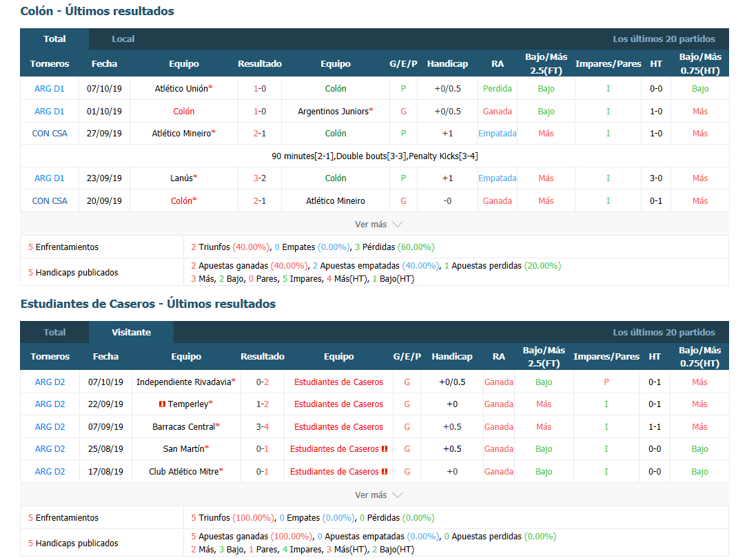The image size is (747, 560).
Task: Click Empatada in Lanús row
Action: 498,178
